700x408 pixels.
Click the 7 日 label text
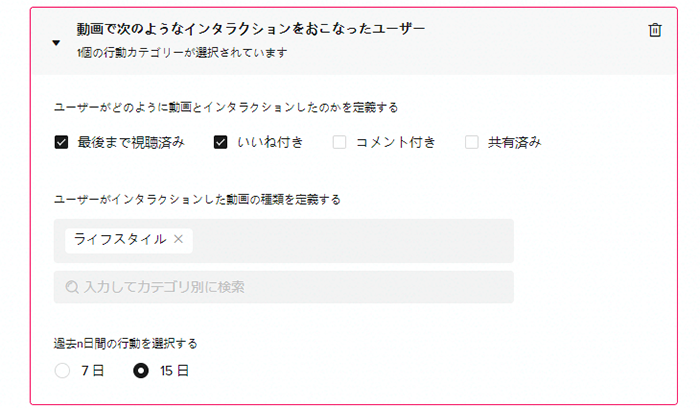[92, 371]
